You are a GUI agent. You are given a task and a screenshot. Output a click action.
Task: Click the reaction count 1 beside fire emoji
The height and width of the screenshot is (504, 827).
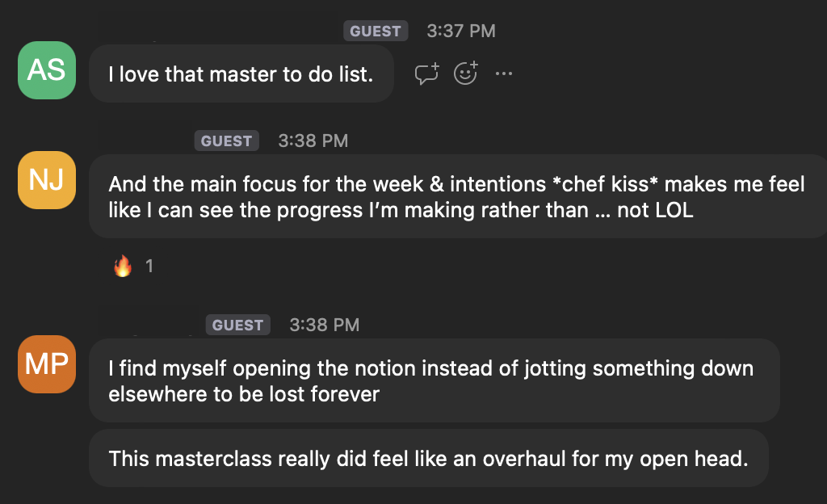(149, 266)
